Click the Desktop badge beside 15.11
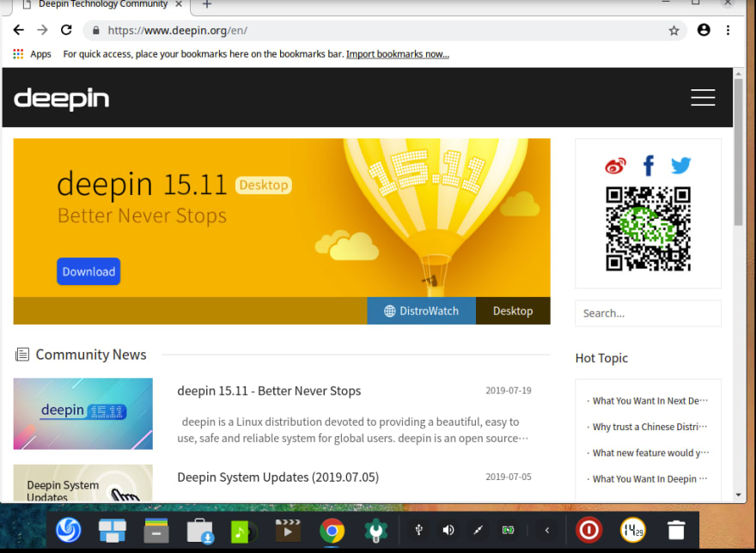756x553 pixels. pos(263,185)
